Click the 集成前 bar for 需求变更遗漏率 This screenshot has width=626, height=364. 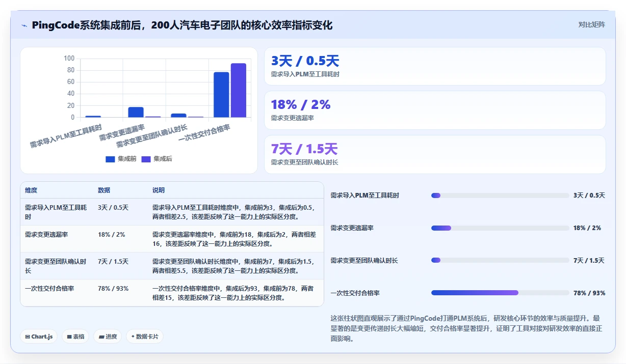(136, 112)
